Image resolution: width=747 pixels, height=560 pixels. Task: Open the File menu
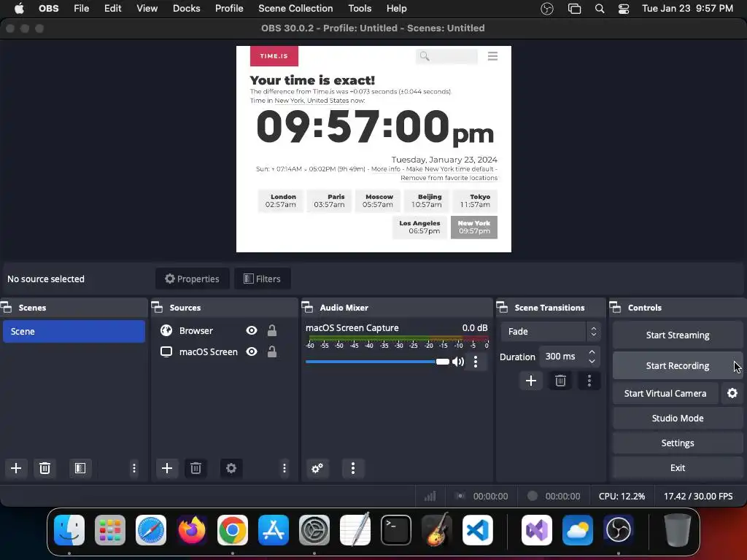[82, 9]
